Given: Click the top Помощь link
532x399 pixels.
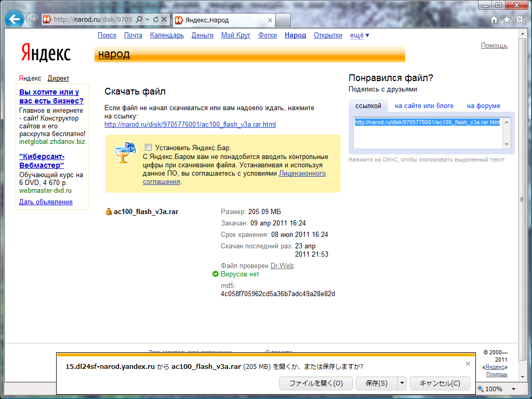Looking at the screenshot, I should click(x=494, y=46).
